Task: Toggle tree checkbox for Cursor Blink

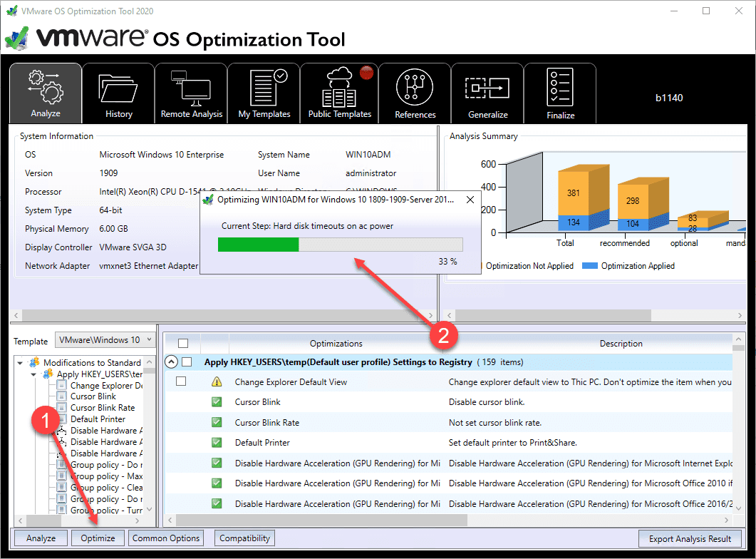Action: pyautogui.click(x=62, y=396)
